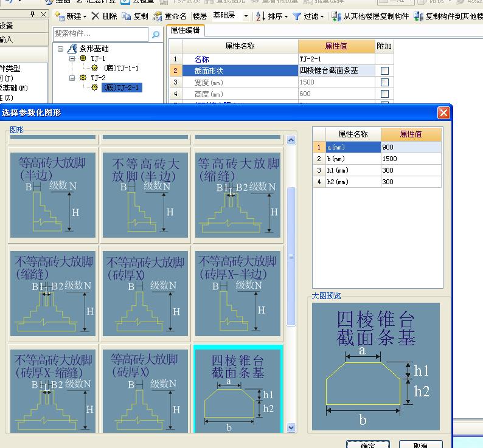Open the 基础层 floor dropdown
Viewport: 483px width, 448px height.
pyautogui.click(x=246, y=16)
